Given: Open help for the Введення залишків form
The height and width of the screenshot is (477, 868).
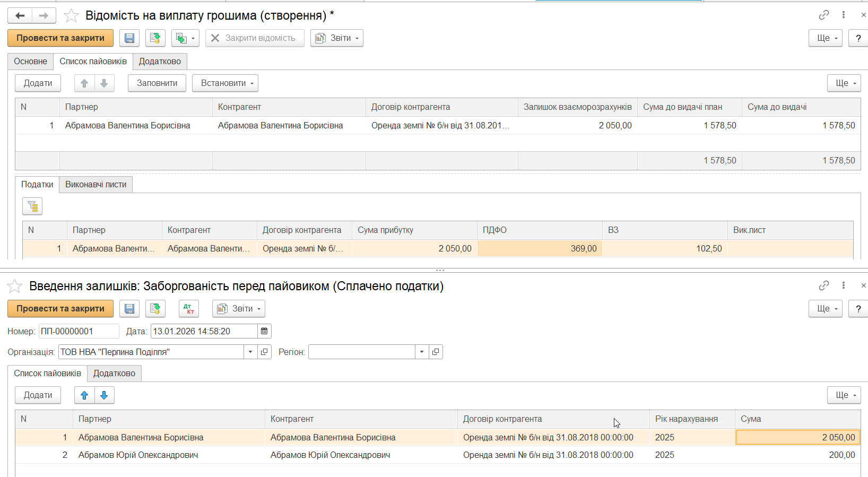Looking at the screenshot, I should point(858,309).
